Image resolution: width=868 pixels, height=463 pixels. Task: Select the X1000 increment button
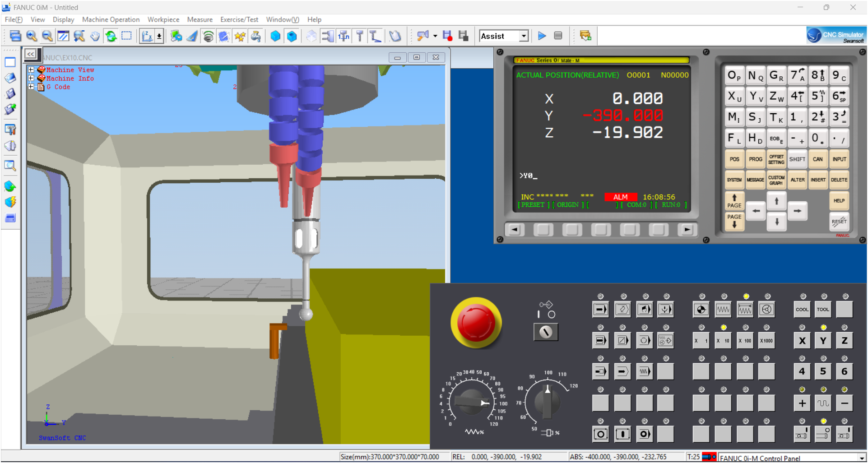pos(767,341)
